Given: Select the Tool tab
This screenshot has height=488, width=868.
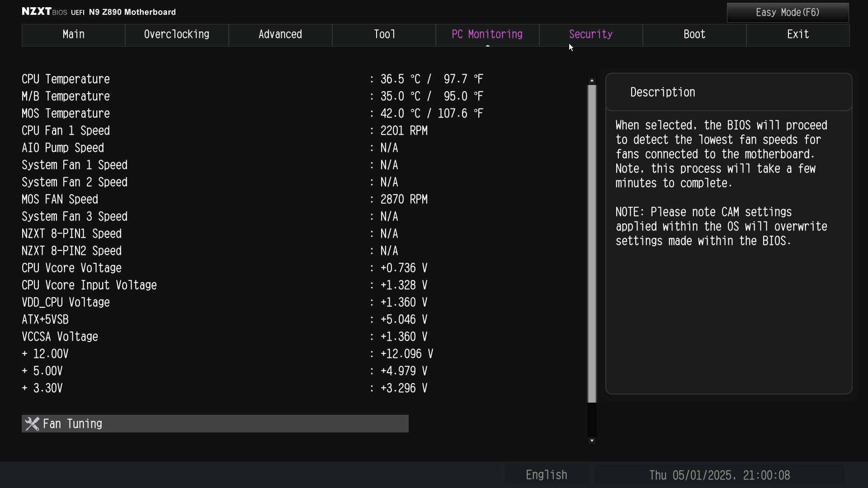Looking at the screenshot, I should point(384,35).
